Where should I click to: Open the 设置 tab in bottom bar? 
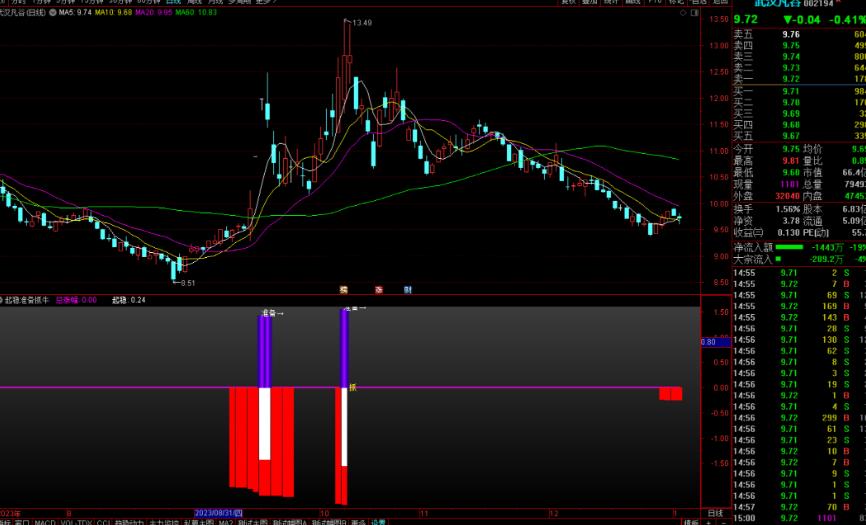coord(379,522)
